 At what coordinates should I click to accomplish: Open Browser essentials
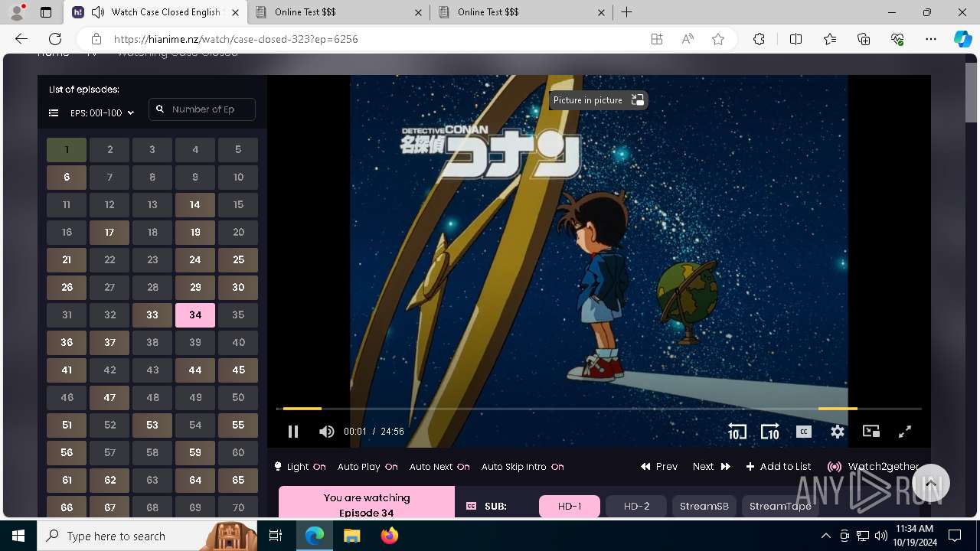pyautogui.click(x=897, y=39)
